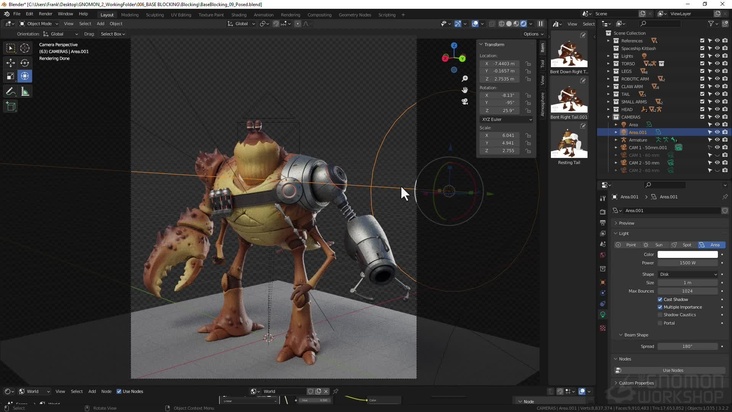The image size is (732, 412).
Task: Click the Power 1500 W slider field
Action: [688, 263]
